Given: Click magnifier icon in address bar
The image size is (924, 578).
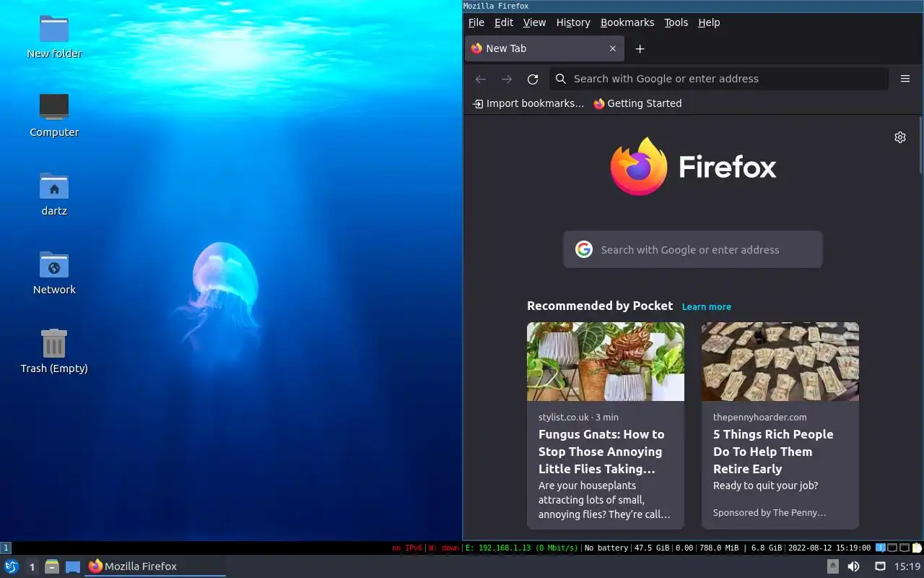Looking at the screenshot, I should tap(561, 79).
